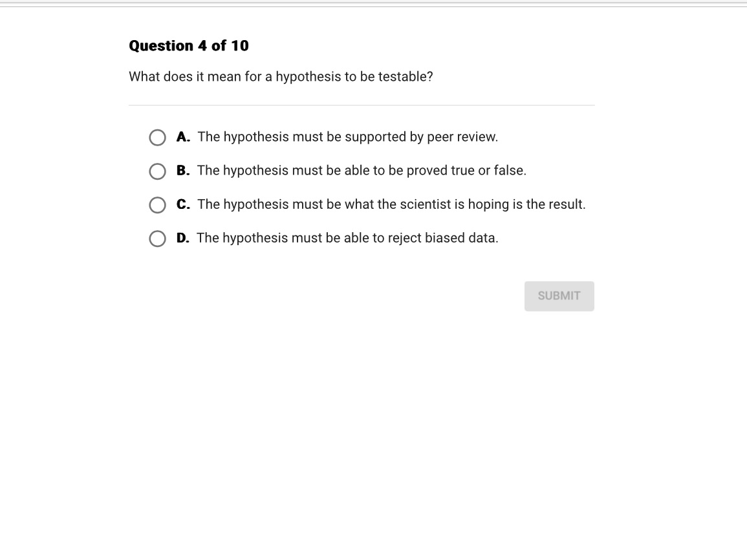
Task: Click the question text about testable hypothesis
Action: (x=281, y=76)
